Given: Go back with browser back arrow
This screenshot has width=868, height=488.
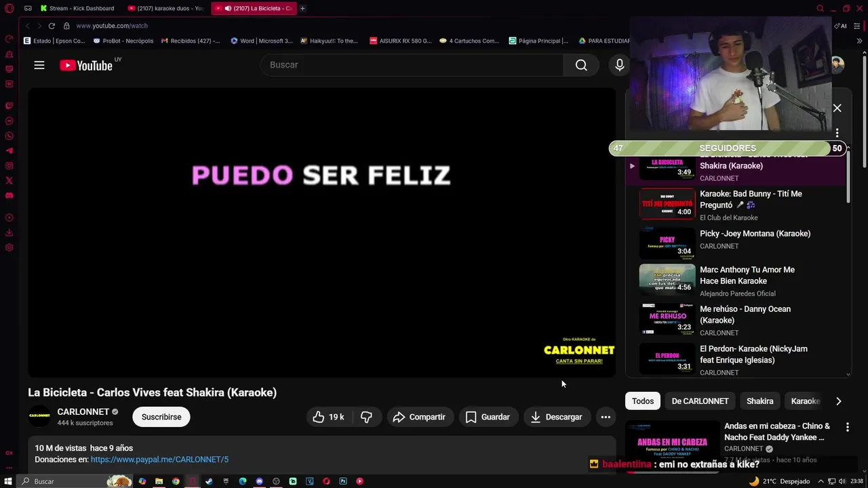Looking at the screenshot, I should tap(27, 26).
